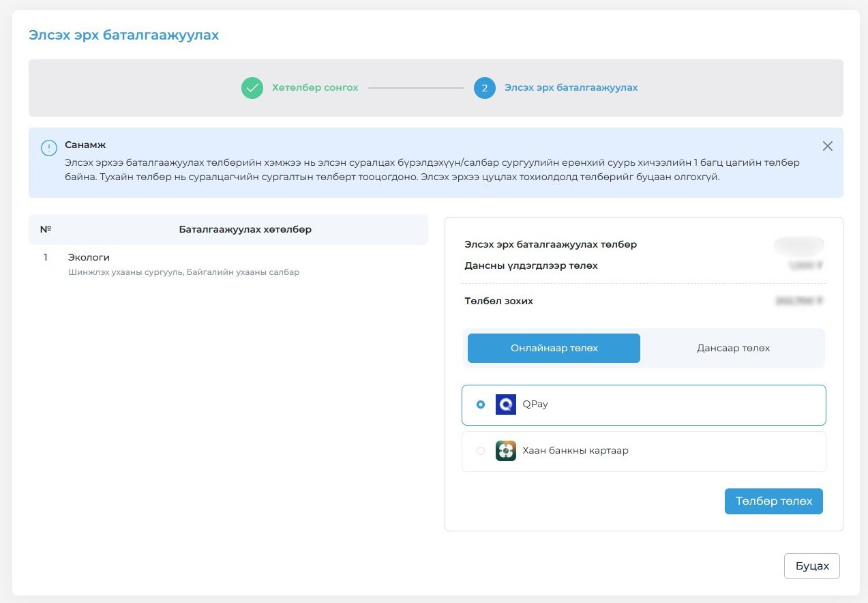Click the Санамж heading text

click(85, 145)
